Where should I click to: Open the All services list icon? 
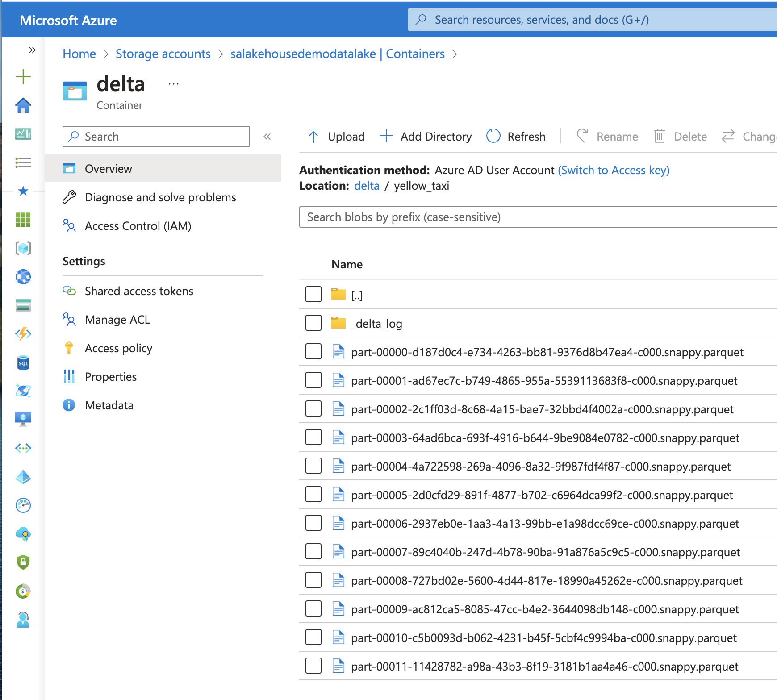23,162
